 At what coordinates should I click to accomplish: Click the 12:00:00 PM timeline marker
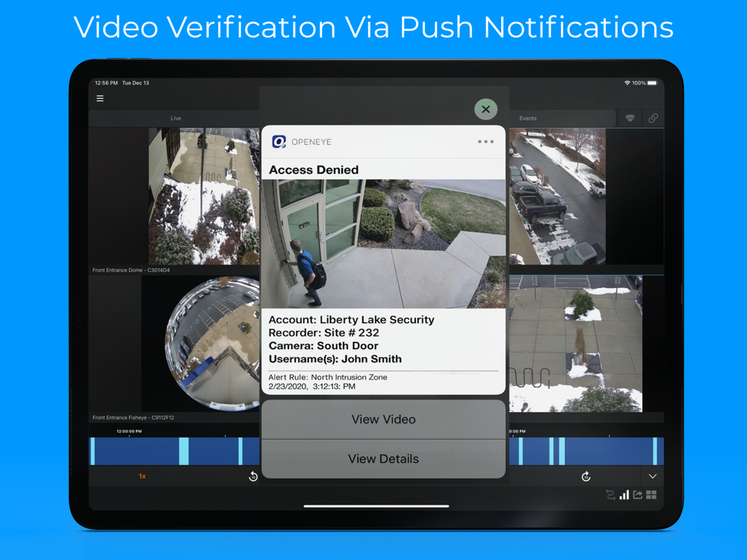coord(129,432)
